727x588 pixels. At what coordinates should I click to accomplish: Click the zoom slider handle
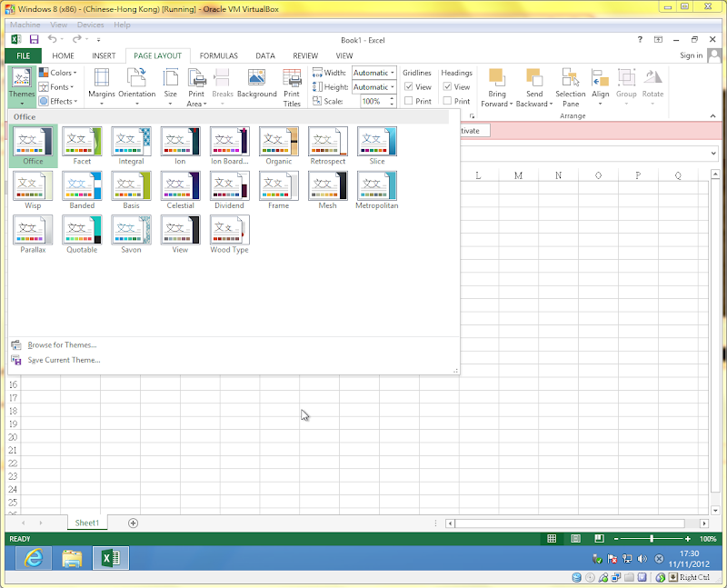(x=652, y=538)
